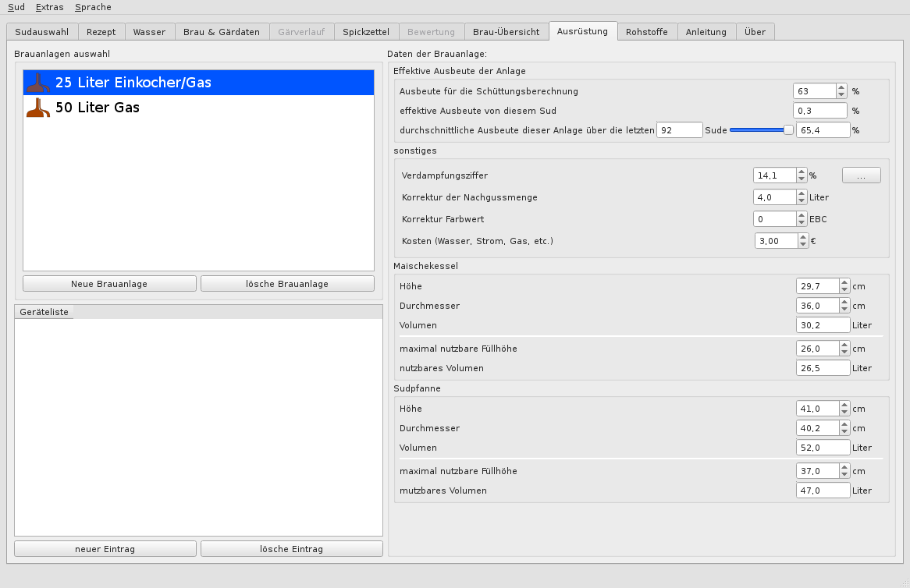
Task: Click the Sude average slider handle
Action: 788,130
